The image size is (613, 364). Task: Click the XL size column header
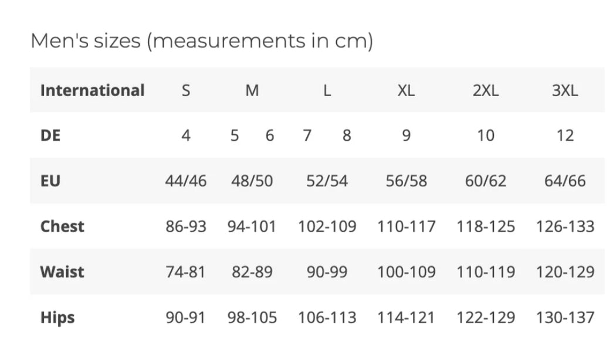[x=406, y=90]
